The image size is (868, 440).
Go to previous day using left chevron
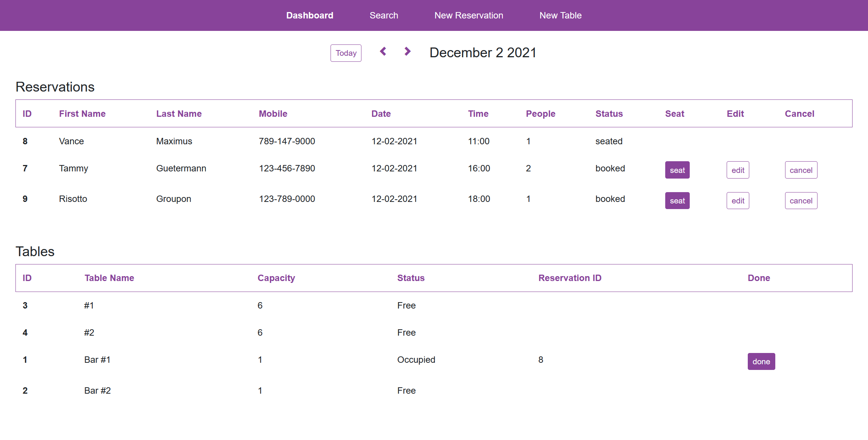click(383, 52)
